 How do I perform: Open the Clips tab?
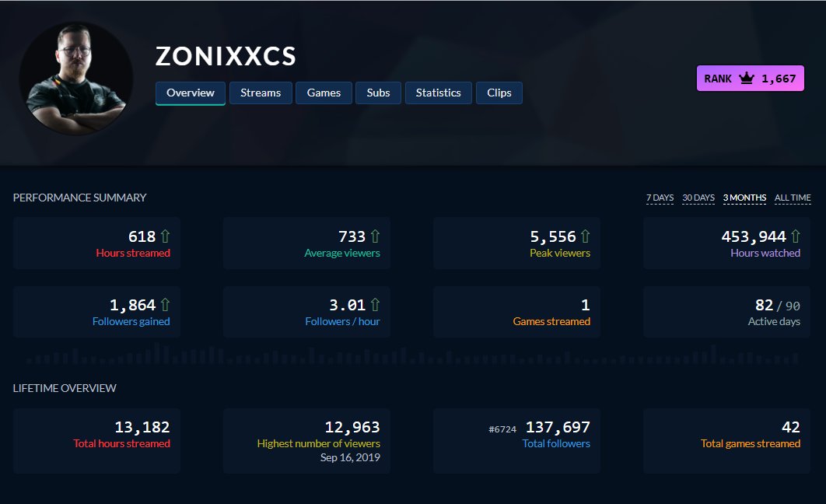tap(499, 93)
